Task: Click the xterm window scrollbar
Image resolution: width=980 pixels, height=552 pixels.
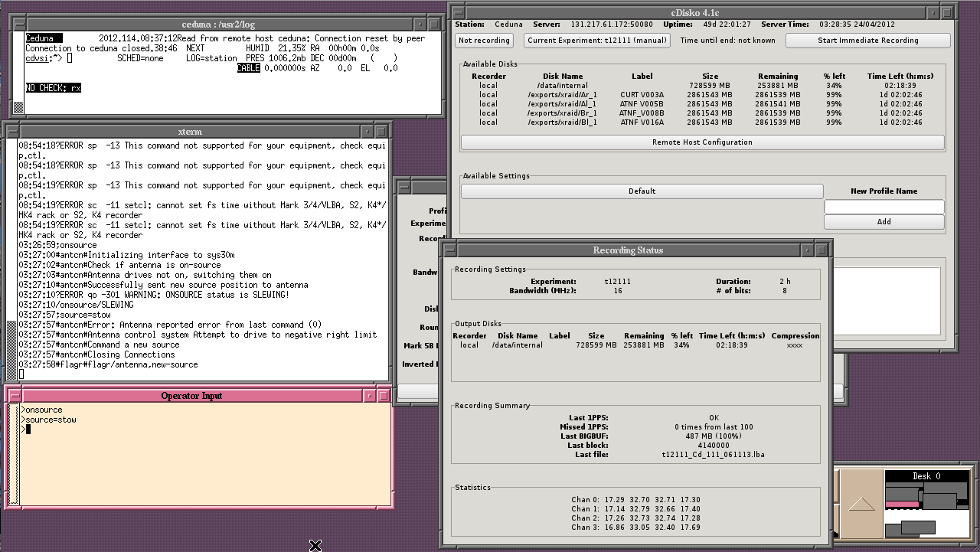Action: (12, 260)
